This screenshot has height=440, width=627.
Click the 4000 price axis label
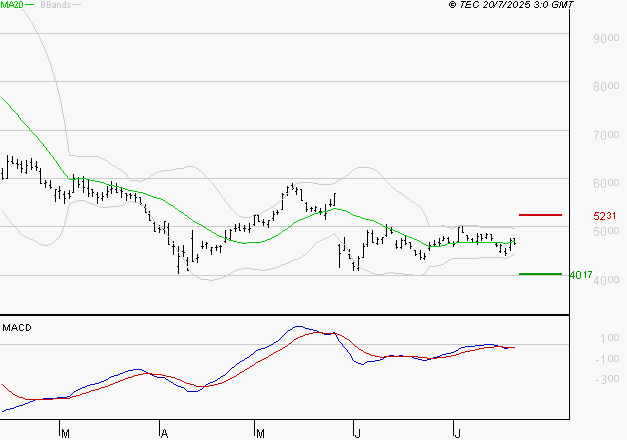tap(606, 280)
